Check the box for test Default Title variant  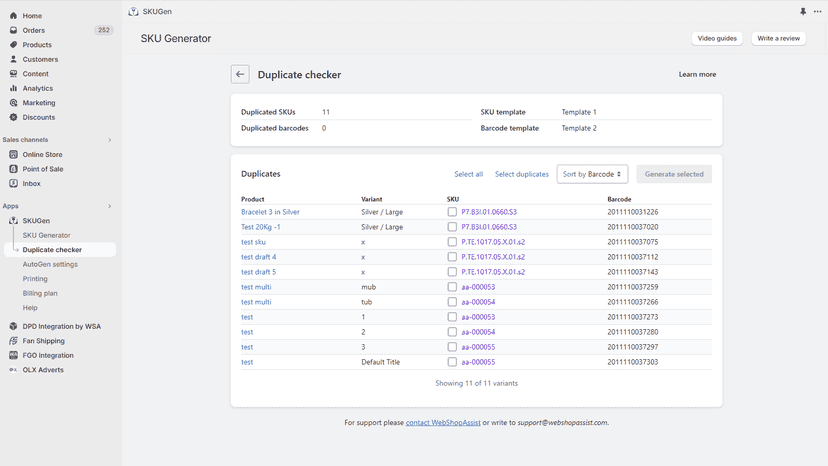pyautogui.click(x=452, y=362)
